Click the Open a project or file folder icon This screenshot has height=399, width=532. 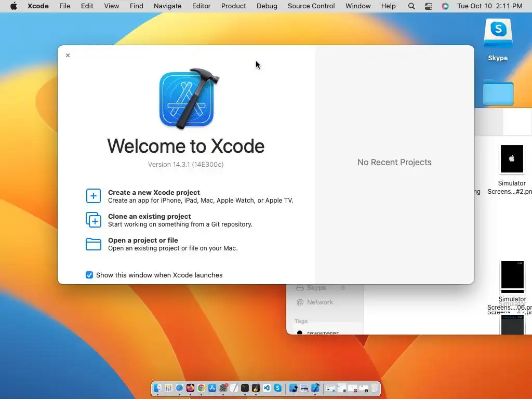(x=94, y=244)
